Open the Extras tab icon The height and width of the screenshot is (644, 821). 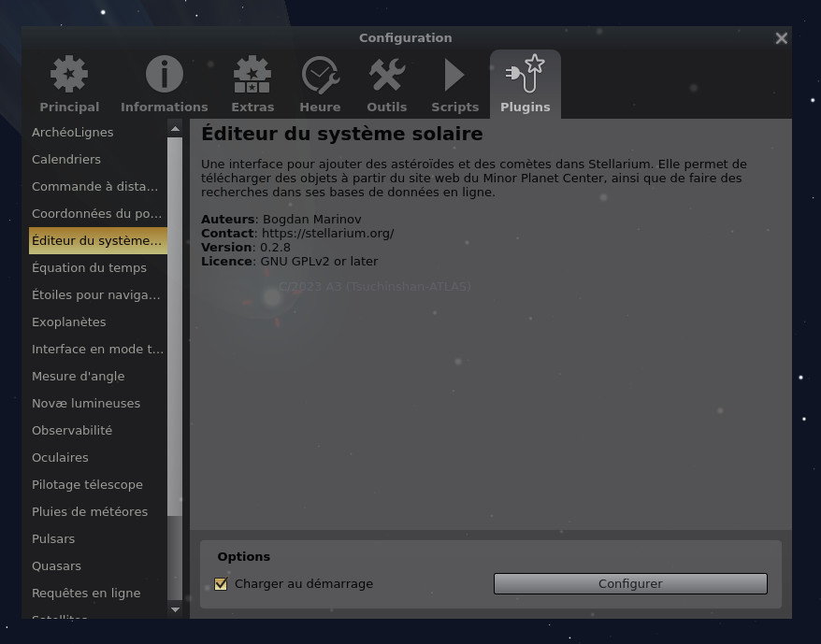(x=252, y=74)
